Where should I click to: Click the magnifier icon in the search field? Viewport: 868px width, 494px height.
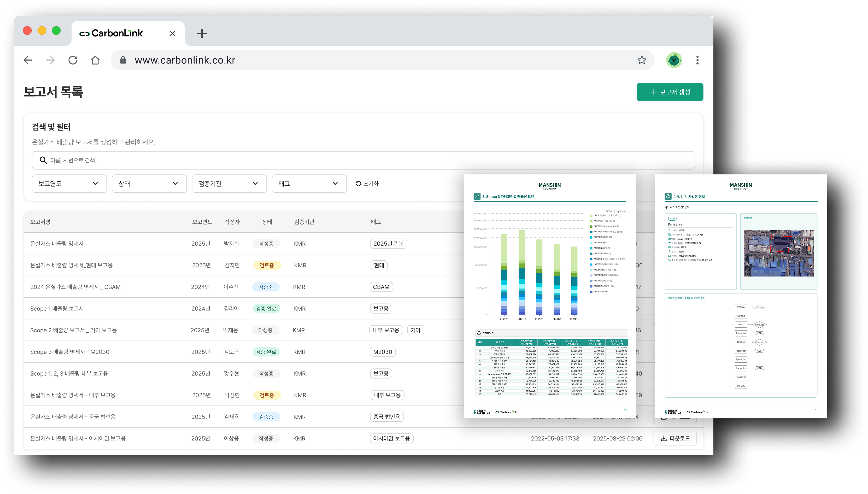click(43, 160)
